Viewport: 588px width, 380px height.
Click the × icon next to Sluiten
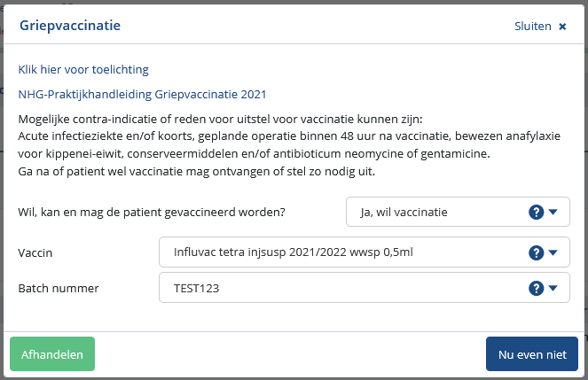(x=562, y=27)
